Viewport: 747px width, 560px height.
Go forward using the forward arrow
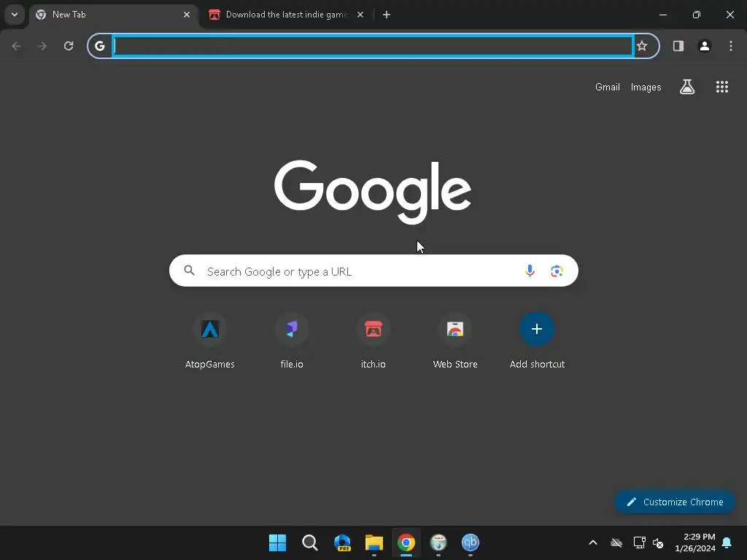pos(42,46)
